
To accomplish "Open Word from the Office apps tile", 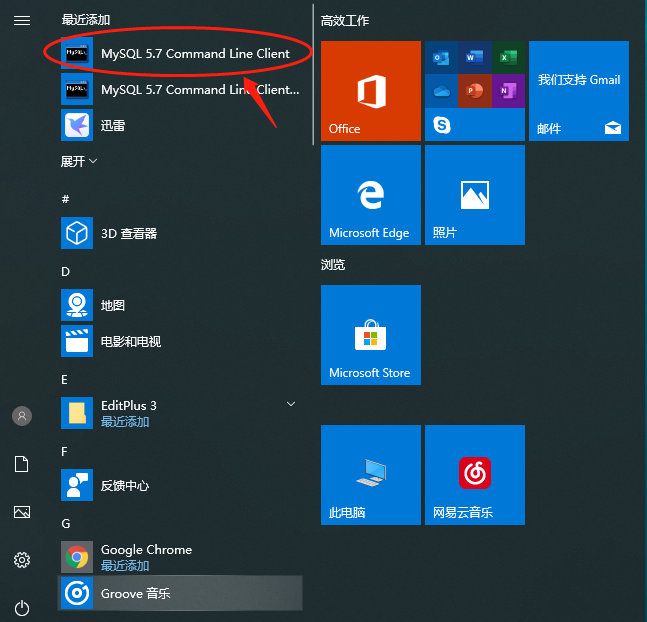I will [475, 57].
